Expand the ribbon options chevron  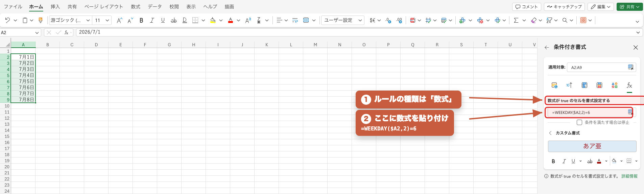tap(637, 21)
